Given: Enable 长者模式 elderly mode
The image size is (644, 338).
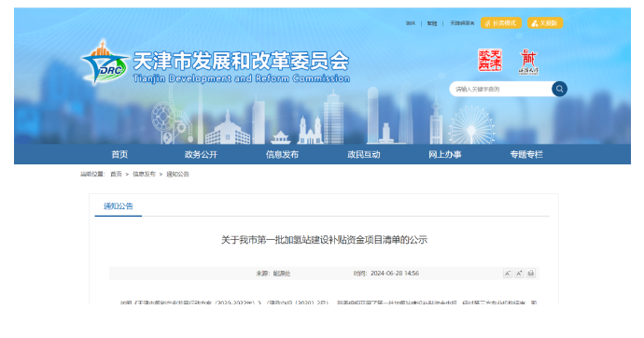Looking at the screenshot, I should pyautogui.click(x=500, y=23).
